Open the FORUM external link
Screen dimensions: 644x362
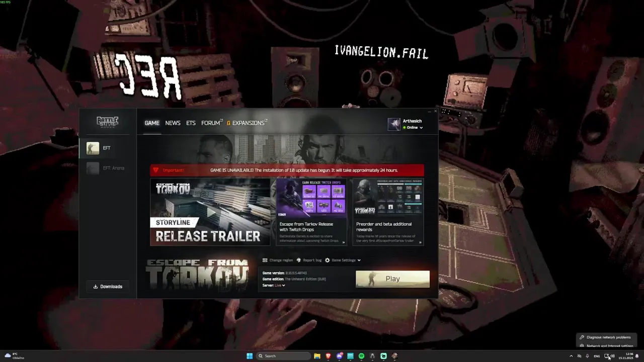click(211, 123)
